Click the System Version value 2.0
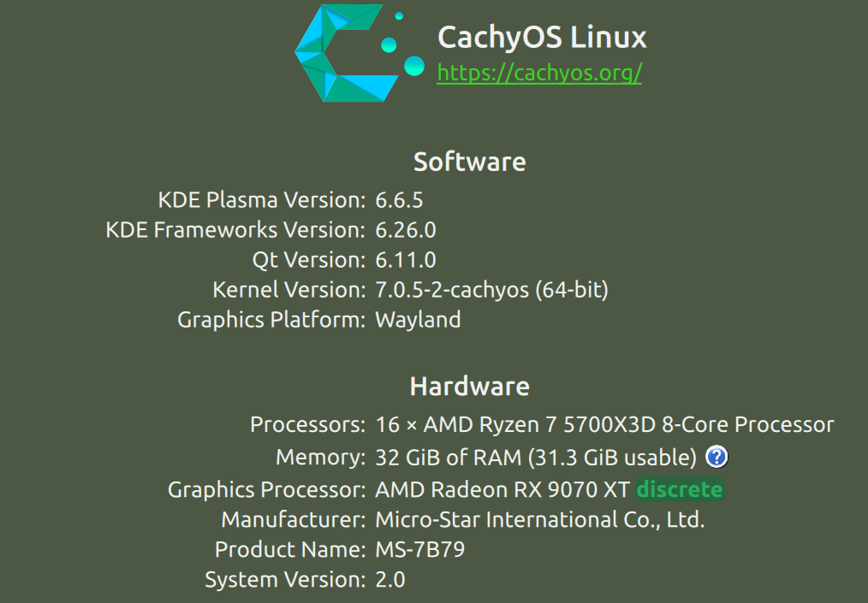The height and width of the screenshot is (603, 868). [x=390, y=580]
